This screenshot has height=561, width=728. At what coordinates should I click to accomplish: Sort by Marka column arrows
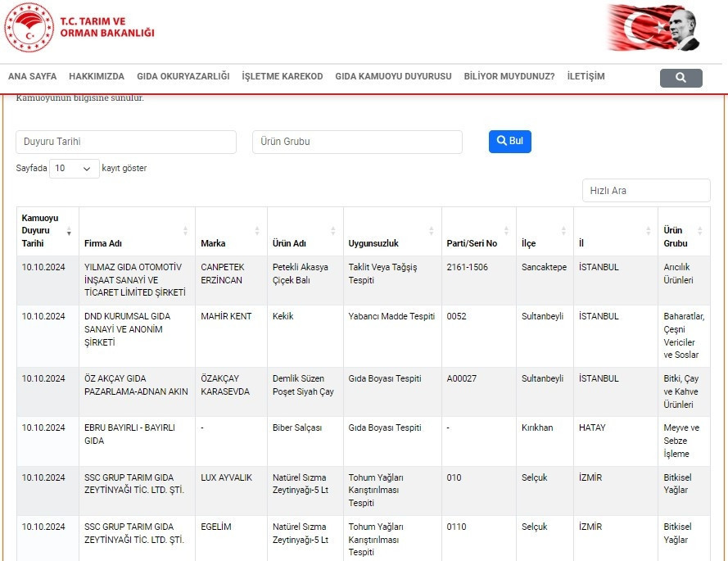[x=257, y=231]
